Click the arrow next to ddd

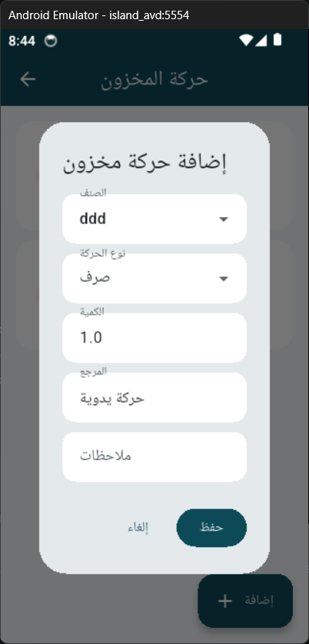pos(224,220)
